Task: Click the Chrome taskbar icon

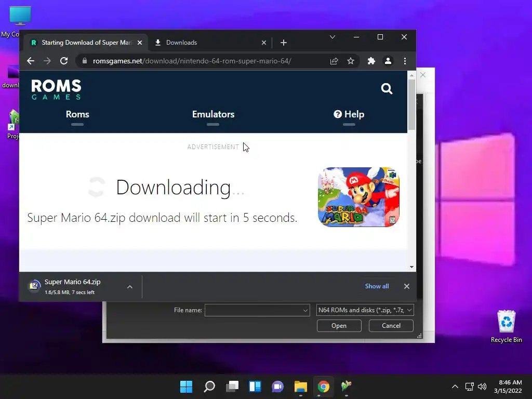Action: click(x=323, y=387)
